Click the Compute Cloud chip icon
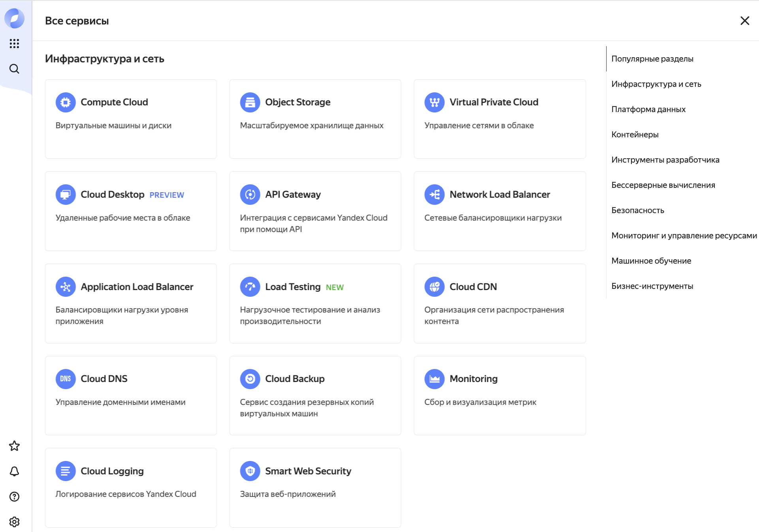 coord(66,102)
